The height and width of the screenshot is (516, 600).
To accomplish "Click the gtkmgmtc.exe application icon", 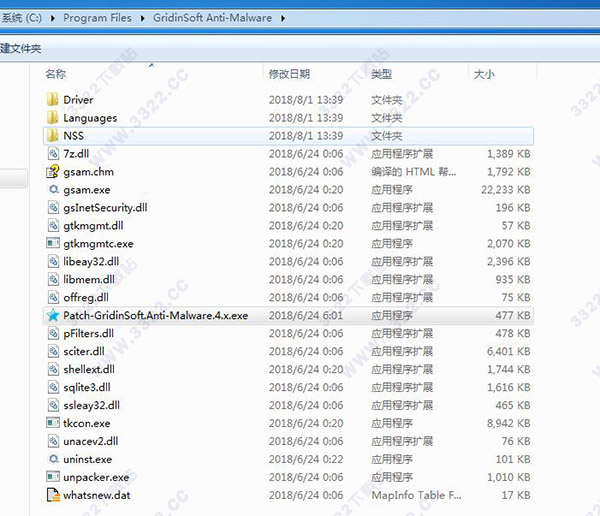I will tap(53, 243).
